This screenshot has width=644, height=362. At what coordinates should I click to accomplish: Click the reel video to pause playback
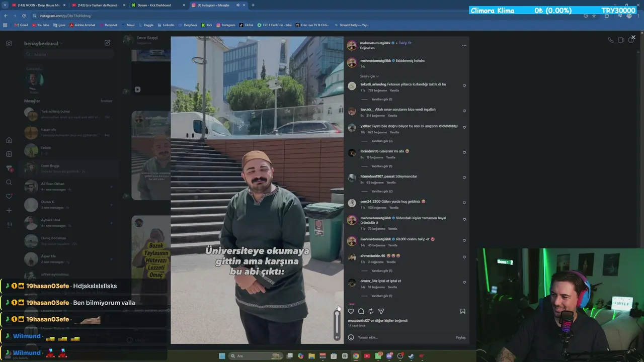tap(257, 190)
